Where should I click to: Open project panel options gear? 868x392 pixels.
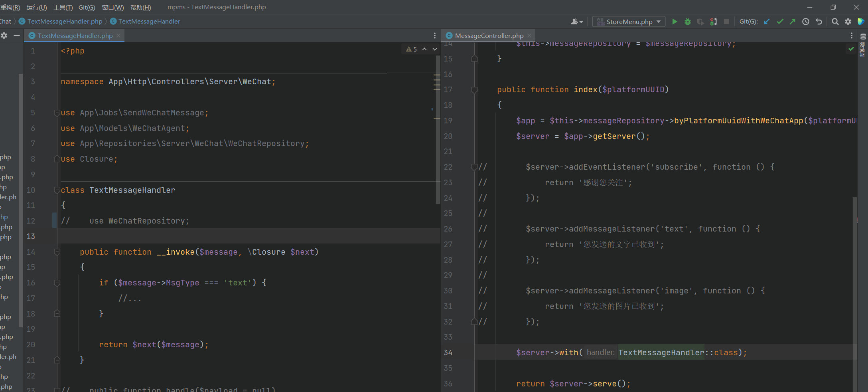point(4,36)
